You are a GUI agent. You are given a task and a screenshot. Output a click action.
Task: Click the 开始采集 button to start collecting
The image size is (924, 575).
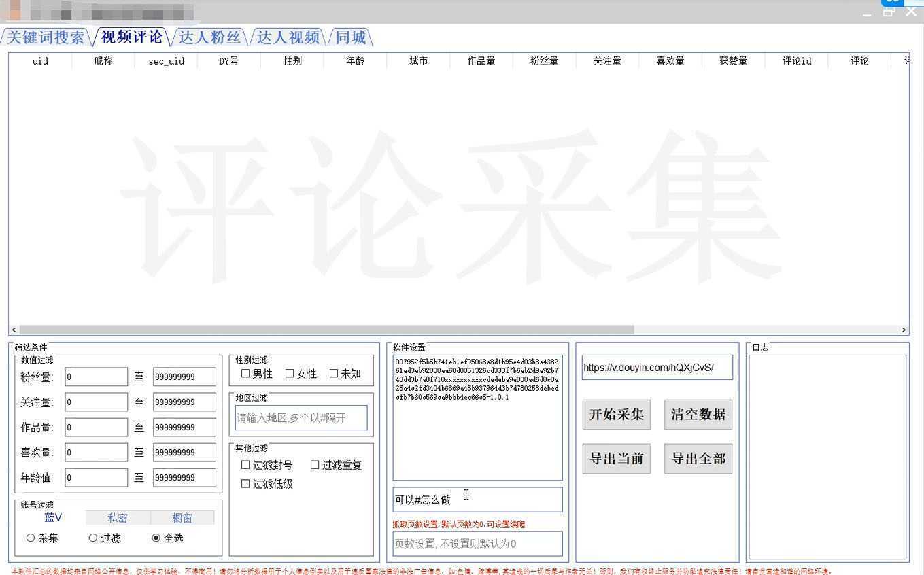(615, 414)
